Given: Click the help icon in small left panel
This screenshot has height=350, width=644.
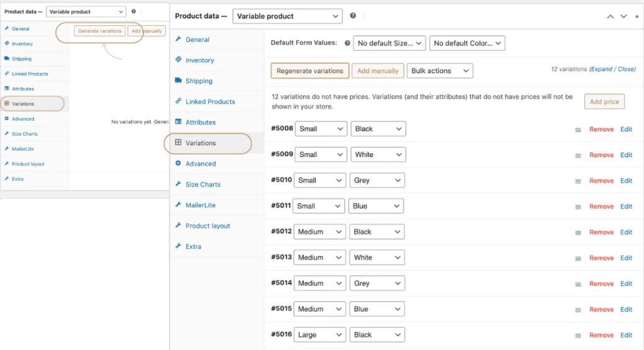Looking at the screenshot, I should pyautogui.click(x=133, y=11).
